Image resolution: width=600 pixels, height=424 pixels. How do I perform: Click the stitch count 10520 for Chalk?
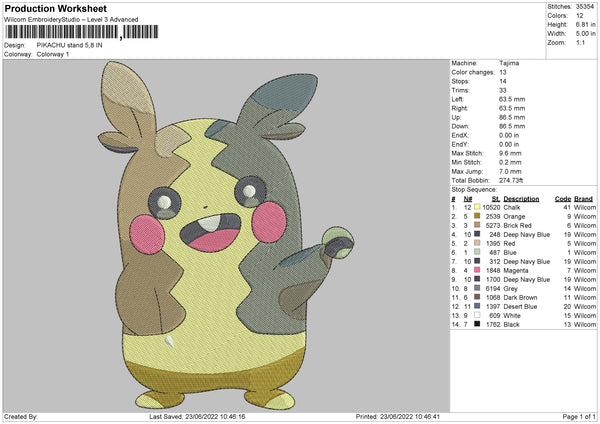(x=491, y=207)
